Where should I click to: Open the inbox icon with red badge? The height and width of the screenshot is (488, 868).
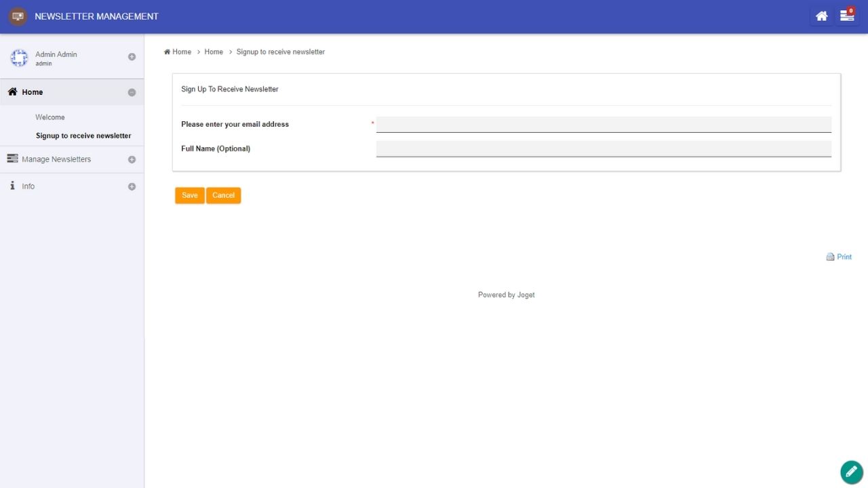point(847,16)
